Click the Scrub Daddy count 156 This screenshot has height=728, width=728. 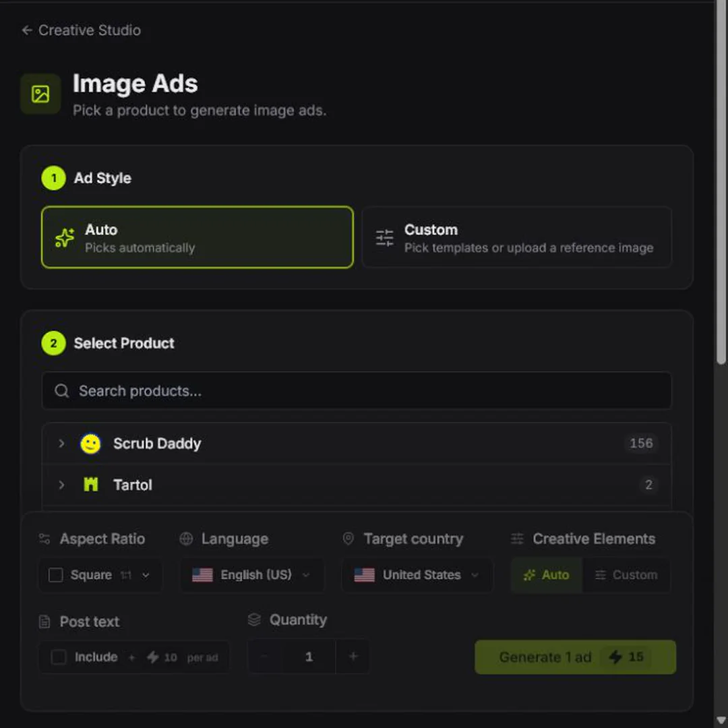[641, 444]
